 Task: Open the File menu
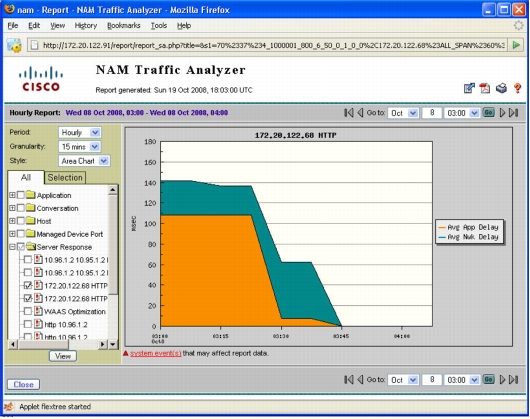coord(13,25)
